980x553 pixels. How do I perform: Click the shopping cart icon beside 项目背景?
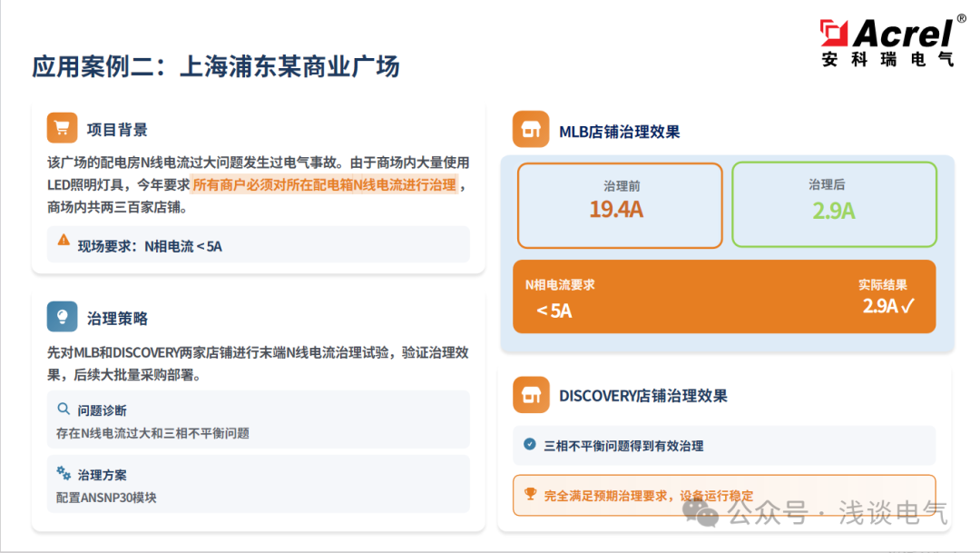point(62,127)
